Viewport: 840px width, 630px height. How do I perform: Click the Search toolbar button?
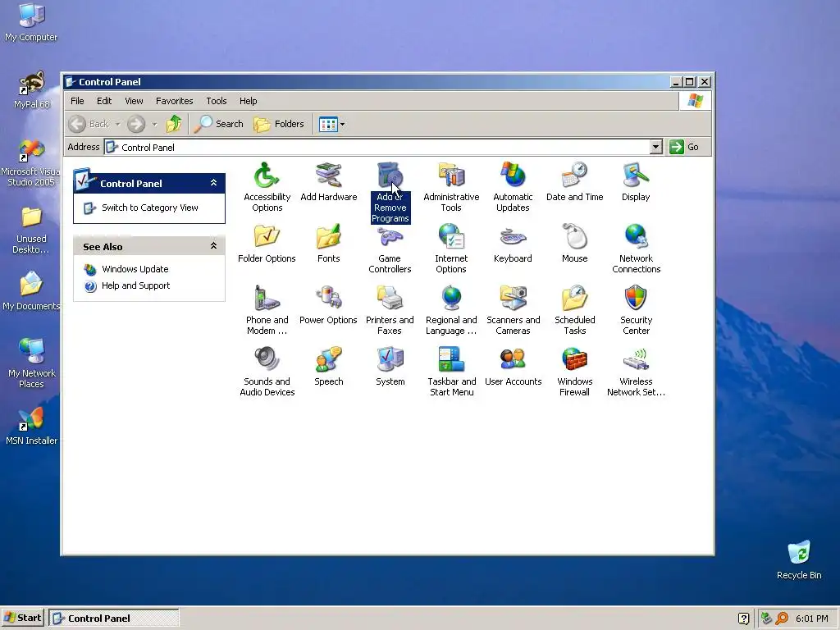[x=218, y=125]
